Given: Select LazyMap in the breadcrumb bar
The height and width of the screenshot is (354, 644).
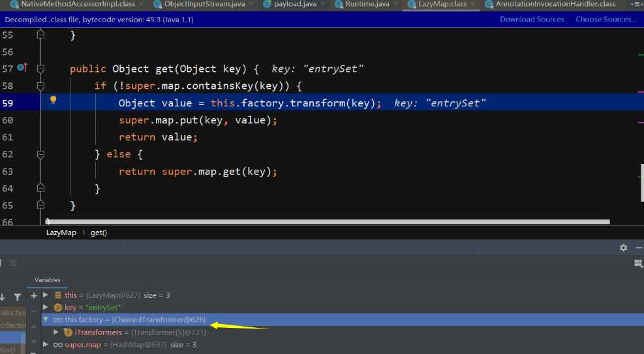Looking at the screenshot, I should pos(61,233).
